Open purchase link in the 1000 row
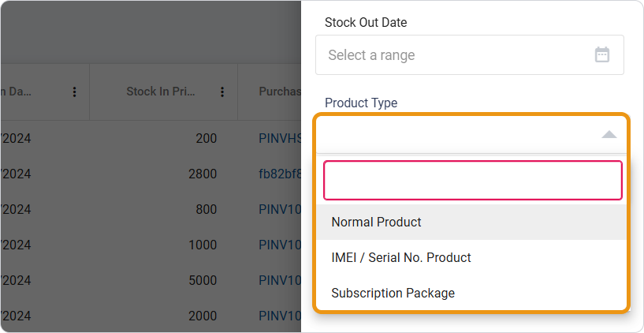The width and height of the screenshot is (644, 333). [279, 245]
